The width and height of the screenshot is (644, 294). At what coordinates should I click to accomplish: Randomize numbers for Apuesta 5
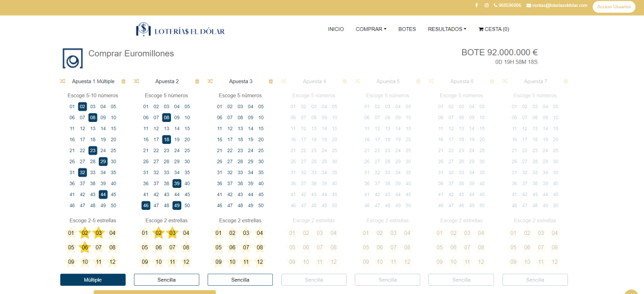pos(357,81)
